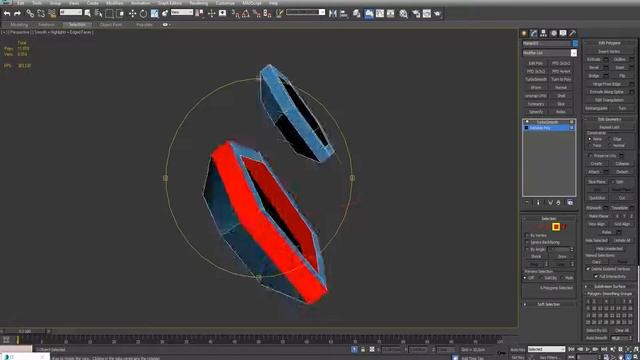Click the Align tool icon

coord(344,13)
